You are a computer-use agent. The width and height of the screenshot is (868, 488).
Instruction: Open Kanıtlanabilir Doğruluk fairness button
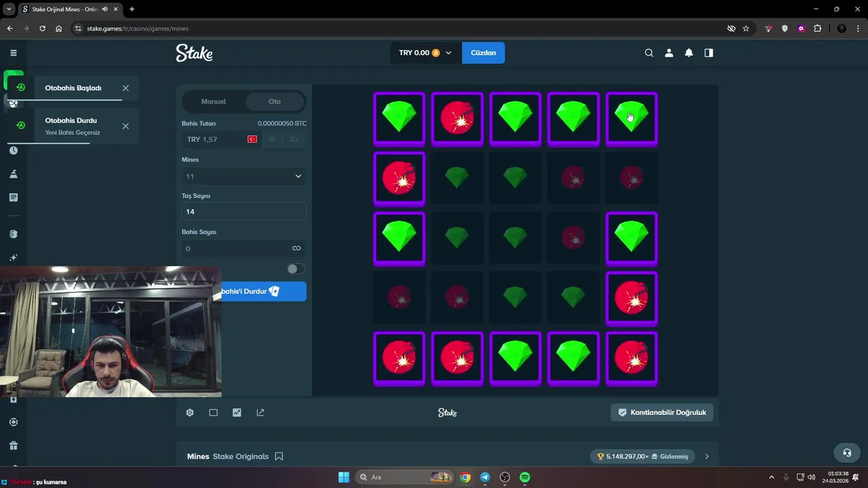(x=662, y=412)
